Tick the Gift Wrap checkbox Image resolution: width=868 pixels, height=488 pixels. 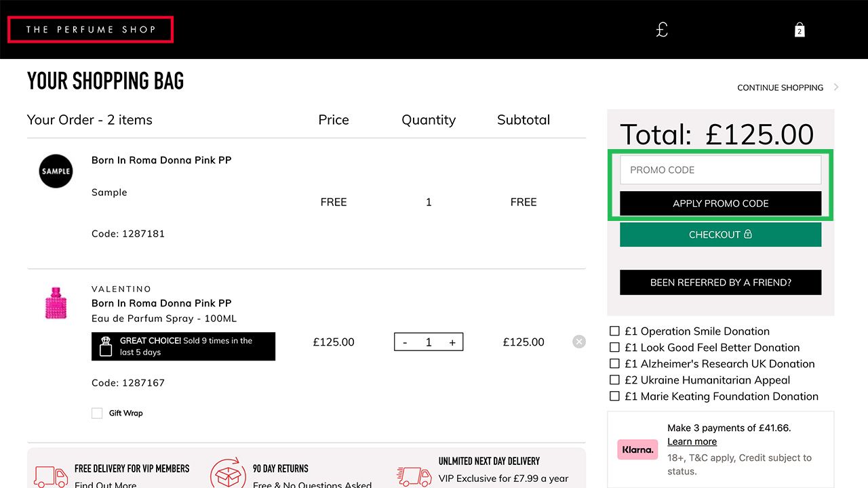97,413
